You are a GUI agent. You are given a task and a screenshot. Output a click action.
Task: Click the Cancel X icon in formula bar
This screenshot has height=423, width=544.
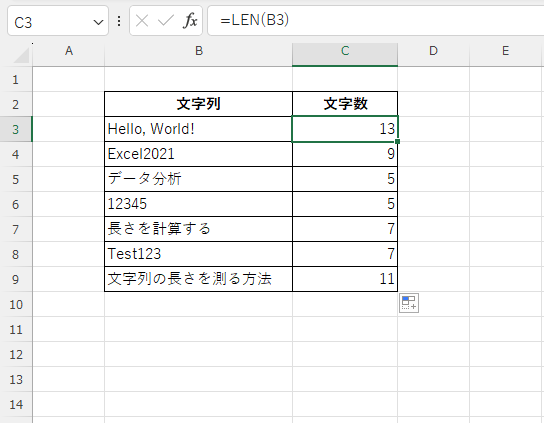[x=142, y=21]
